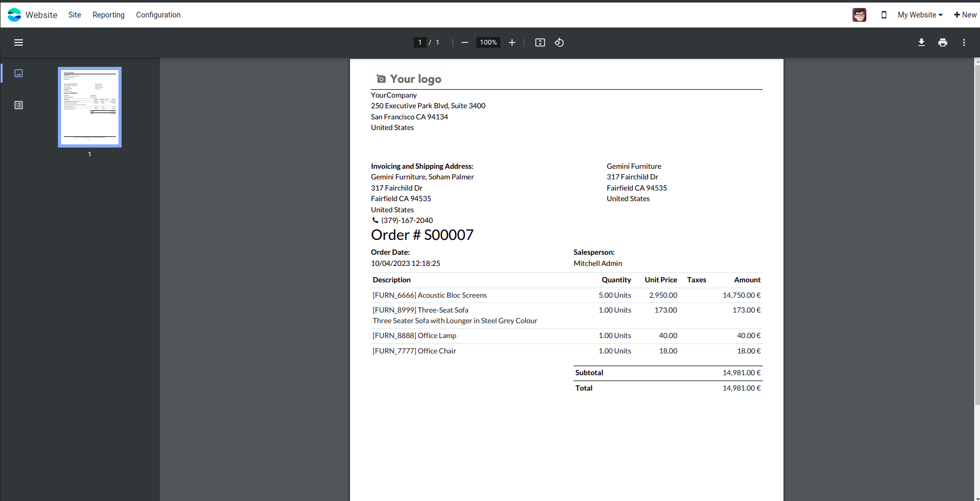
Task: Download the PDF order document
Action: pyautogui.click(x=922, y=42)
